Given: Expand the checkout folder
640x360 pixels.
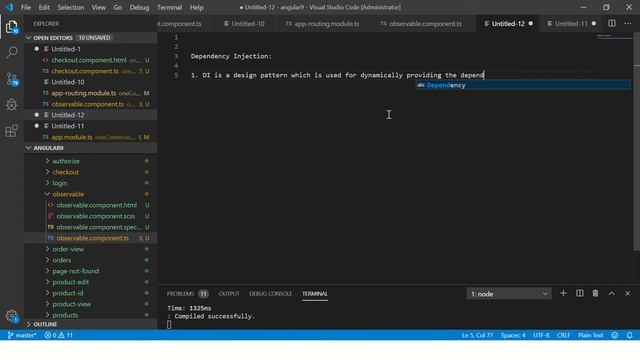Looking at the screenshot, I should point(65,172).
